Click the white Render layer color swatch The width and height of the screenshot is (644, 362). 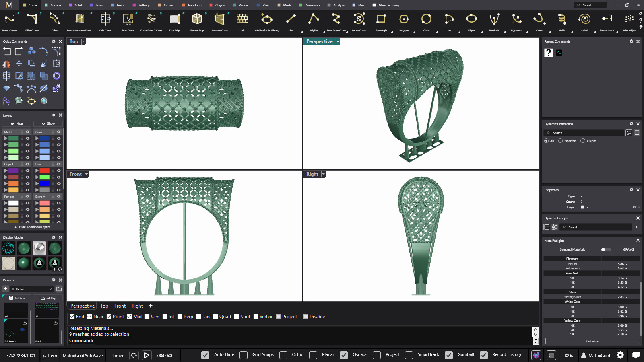(13, 203)
